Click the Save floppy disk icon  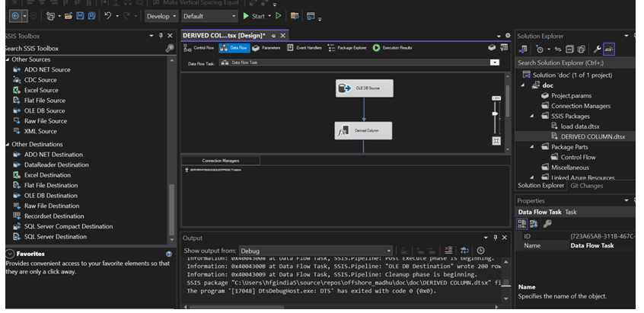[x=80, y=16]
